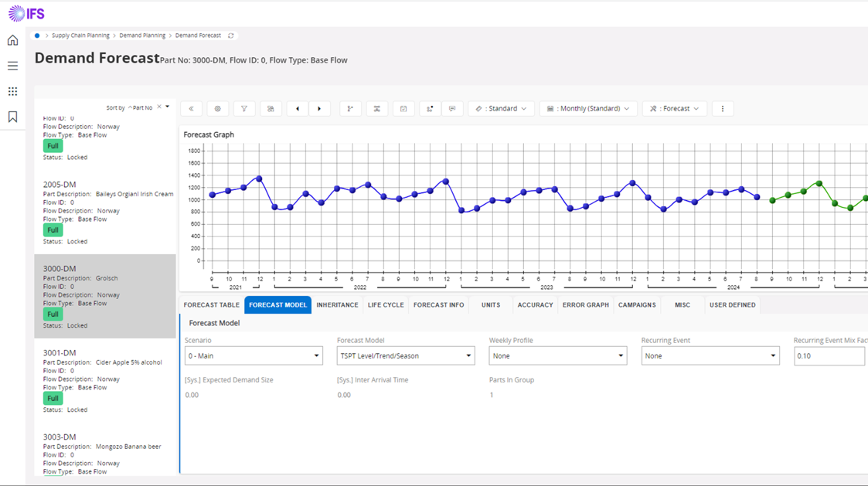Open the apps grid launcher
The width and height of the screenshot is (868, 486).
pyautogui.click(x=12, y=91)
